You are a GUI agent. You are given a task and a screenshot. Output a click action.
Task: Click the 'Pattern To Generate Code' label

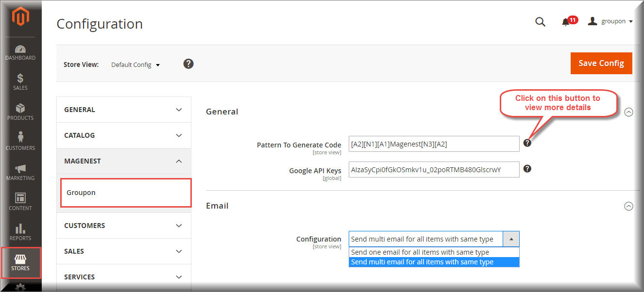(299, 145)
